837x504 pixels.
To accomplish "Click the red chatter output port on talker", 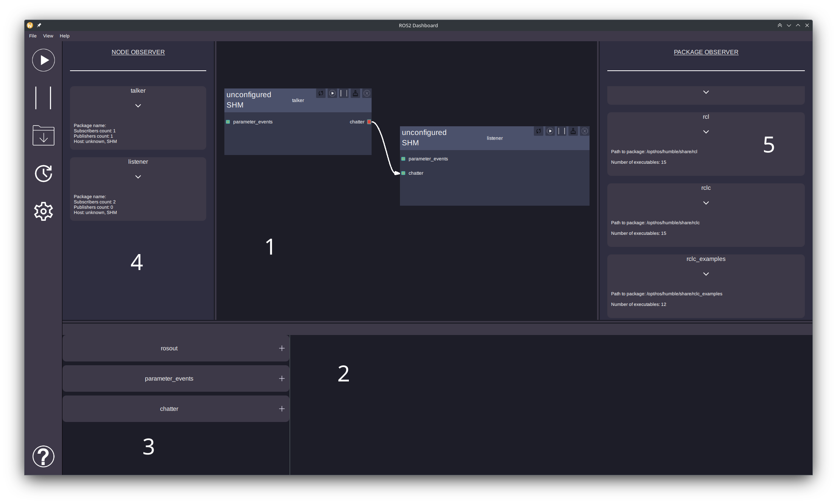I will pos(369,122).
